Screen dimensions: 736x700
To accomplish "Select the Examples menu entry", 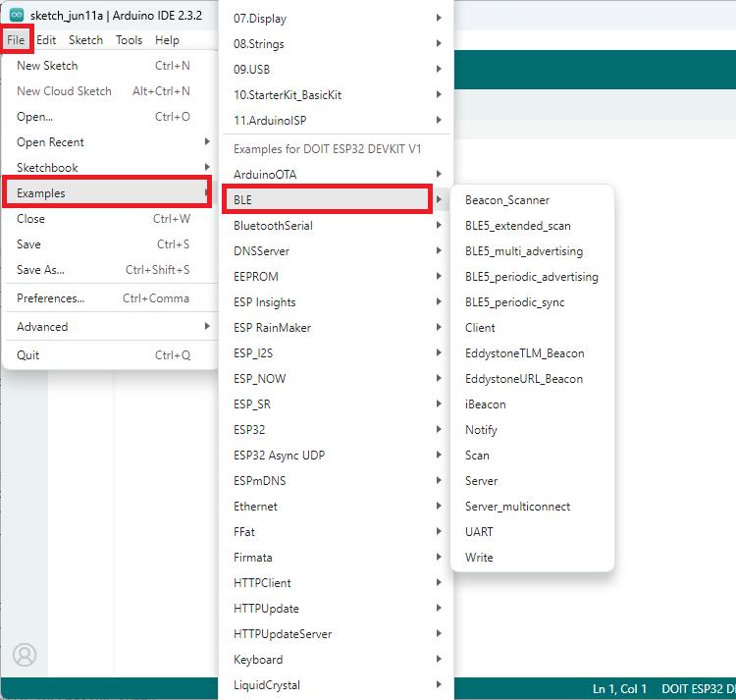I will [108, 192].
